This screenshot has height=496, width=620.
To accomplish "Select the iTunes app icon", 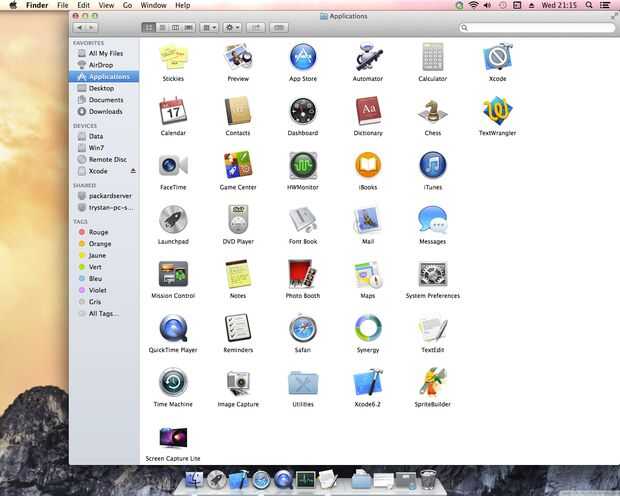I will tap(433, 166).
